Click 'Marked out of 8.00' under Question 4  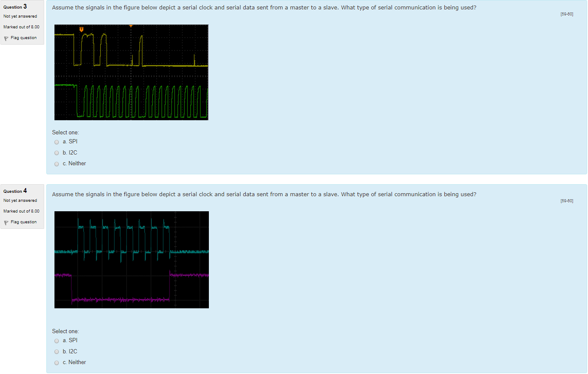pyautogui.click(x=21, y=211)
